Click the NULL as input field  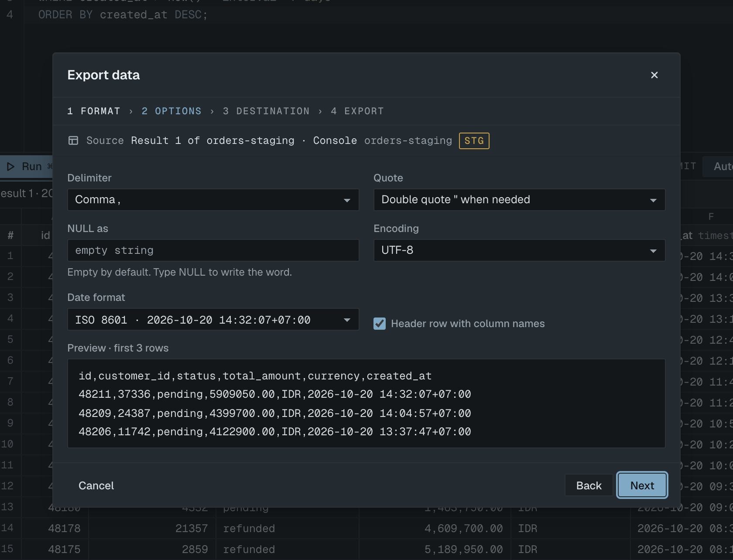[213, 250]
